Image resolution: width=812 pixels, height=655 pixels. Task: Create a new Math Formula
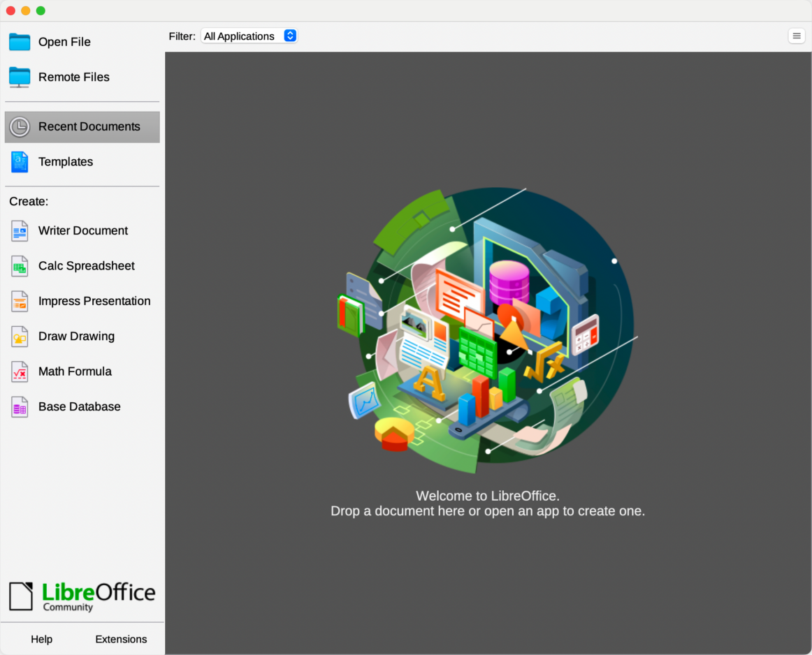[x=82, y=371]
